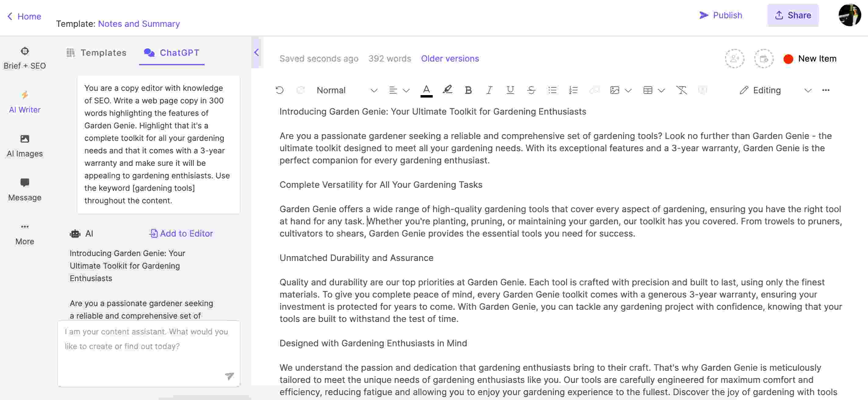Expand the Editing mode dropdown

805,90
